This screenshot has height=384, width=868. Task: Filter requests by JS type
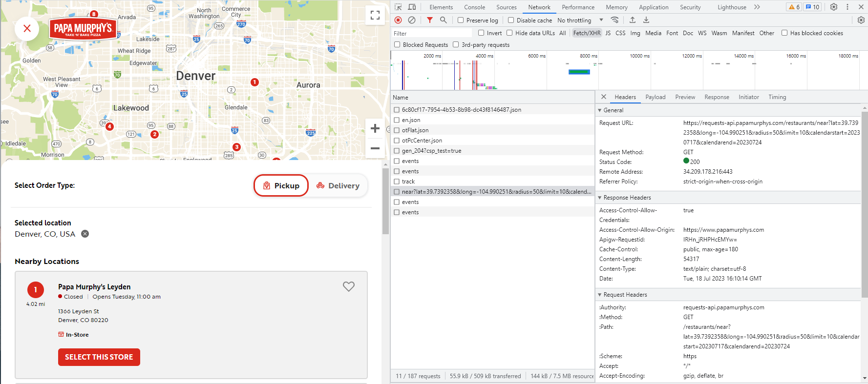click(608, 33)
